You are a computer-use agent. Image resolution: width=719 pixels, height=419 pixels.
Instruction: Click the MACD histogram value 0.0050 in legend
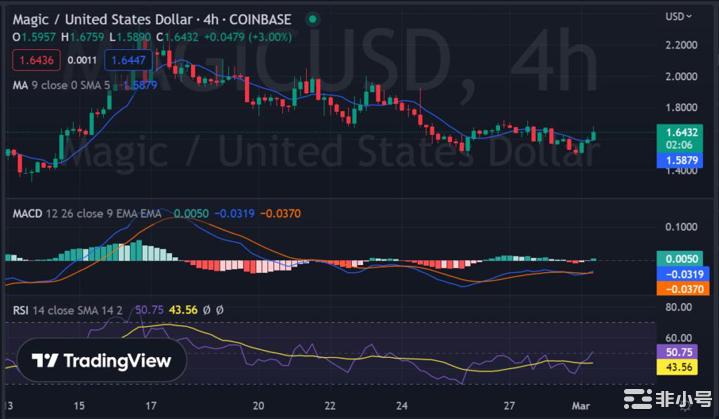pos(191,213)
